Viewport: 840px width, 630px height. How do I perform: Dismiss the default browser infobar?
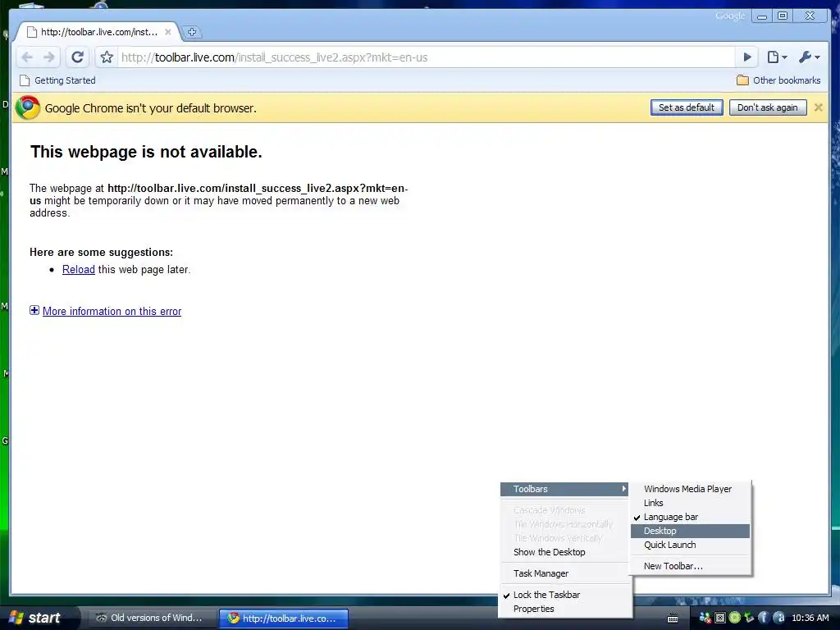point(818,107)
